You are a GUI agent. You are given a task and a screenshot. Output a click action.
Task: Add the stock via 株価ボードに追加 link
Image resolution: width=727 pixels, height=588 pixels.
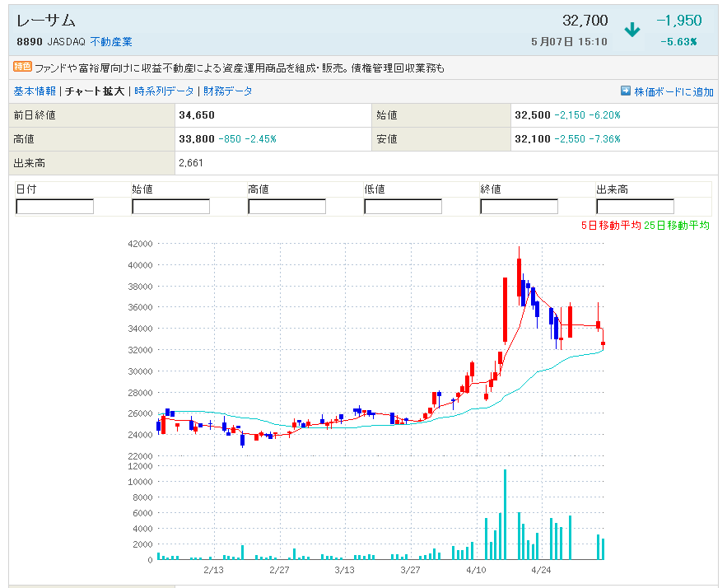pos(673,92)
